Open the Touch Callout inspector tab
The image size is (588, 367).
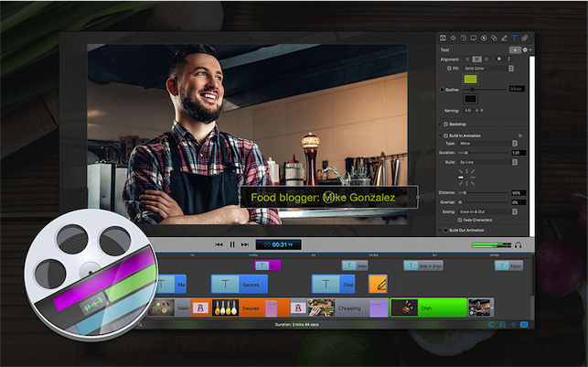click(x=494, y=38)
